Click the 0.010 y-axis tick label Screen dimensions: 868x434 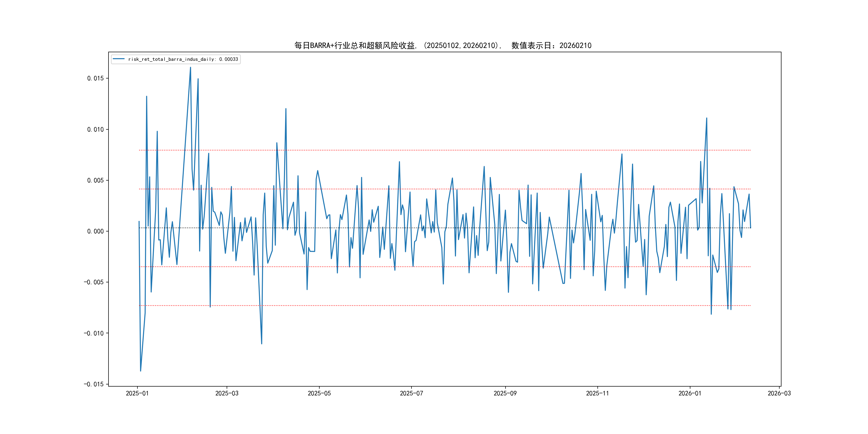pos(95,129)
